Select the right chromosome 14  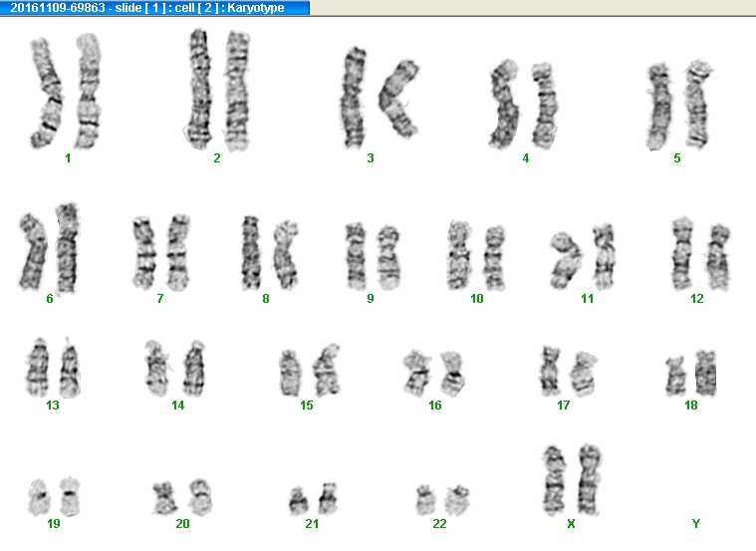(194, 368)
